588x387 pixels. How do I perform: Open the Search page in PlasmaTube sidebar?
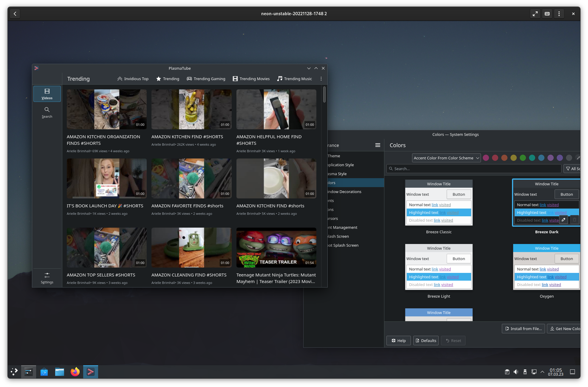click(47, 113)
